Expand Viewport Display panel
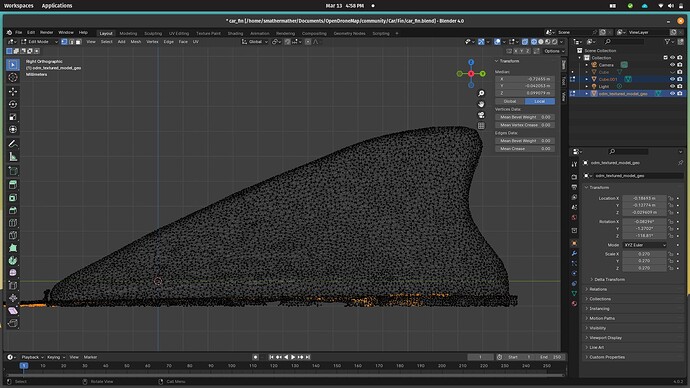The image size is (690, 388). [605, 337]
